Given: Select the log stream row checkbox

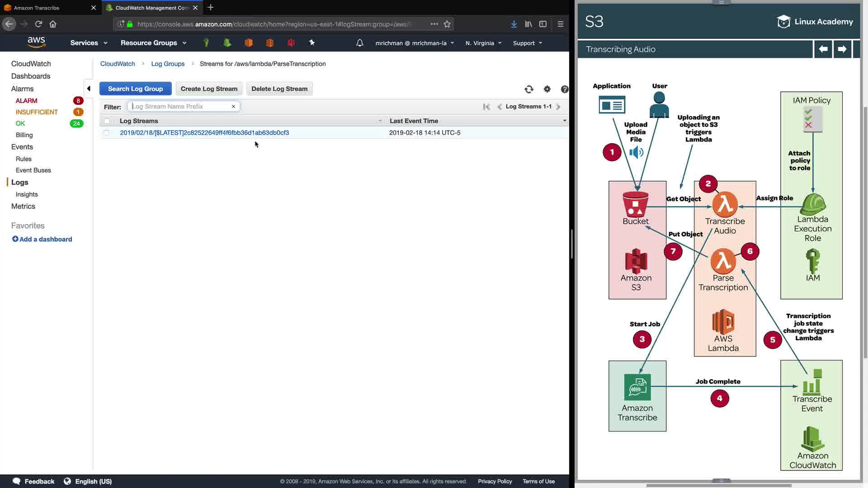Looking at the screenshot, I should click(x=107, y=132).
